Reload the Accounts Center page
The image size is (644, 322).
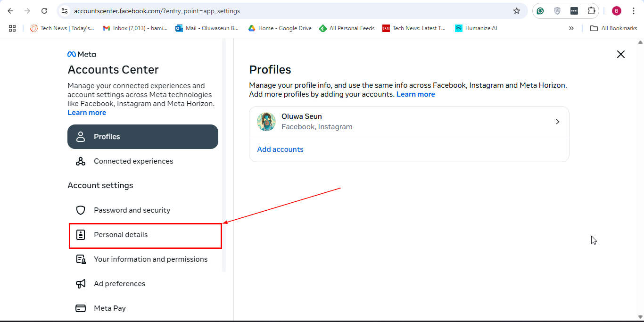pos(44,11)
